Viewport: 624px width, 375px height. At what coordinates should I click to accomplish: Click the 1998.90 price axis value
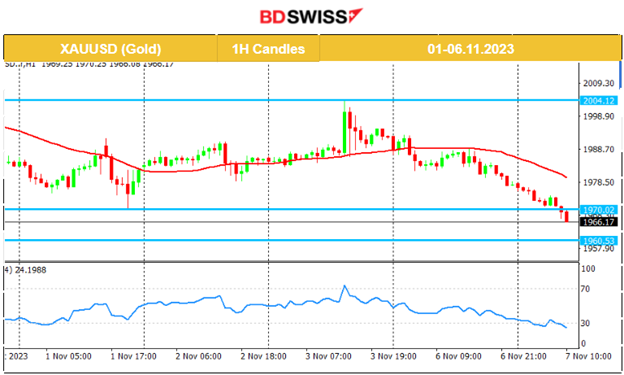click(599, 116)
